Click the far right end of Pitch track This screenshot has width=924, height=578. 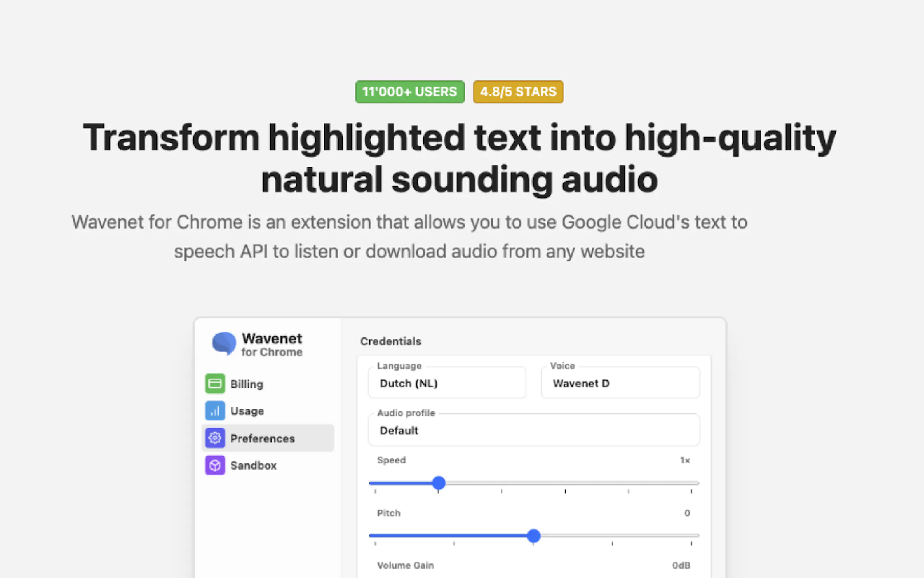(x=696, y=535)
